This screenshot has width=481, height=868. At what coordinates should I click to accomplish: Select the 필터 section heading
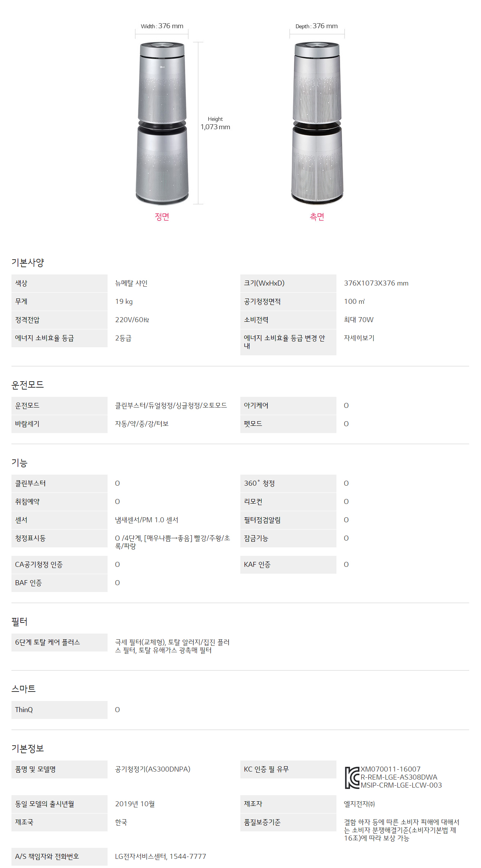[x=19, y=622]
